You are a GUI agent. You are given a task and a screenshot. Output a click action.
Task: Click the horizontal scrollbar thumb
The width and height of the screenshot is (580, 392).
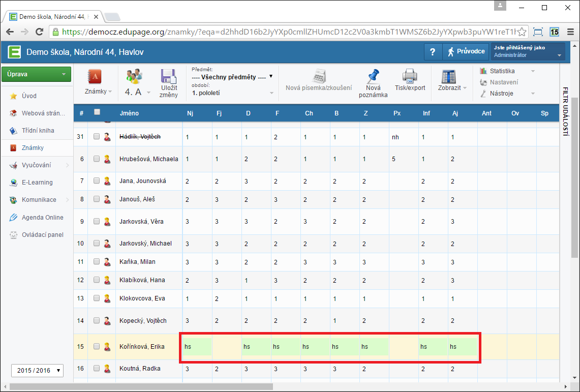coord(141,387)
